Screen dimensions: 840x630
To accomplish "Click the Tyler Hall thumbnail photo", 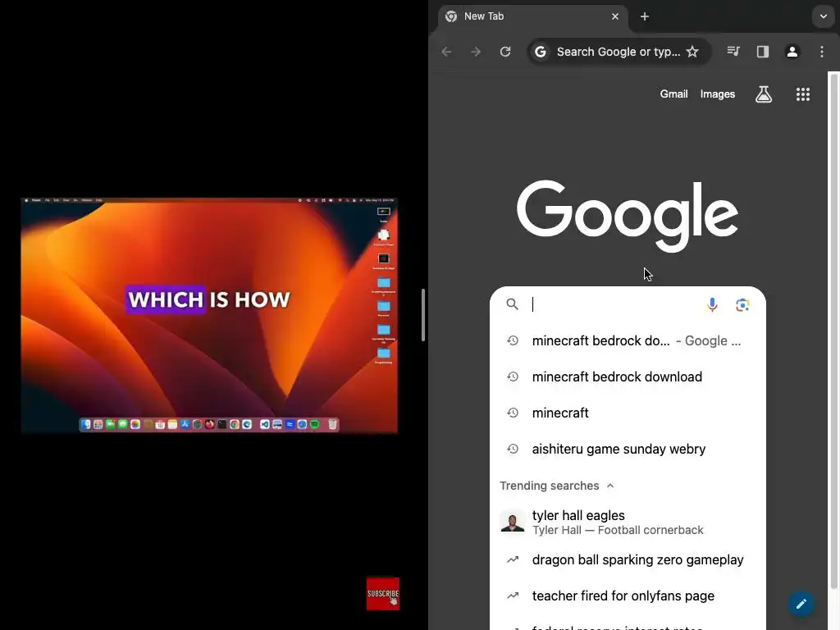I will [x=513, y=521].
